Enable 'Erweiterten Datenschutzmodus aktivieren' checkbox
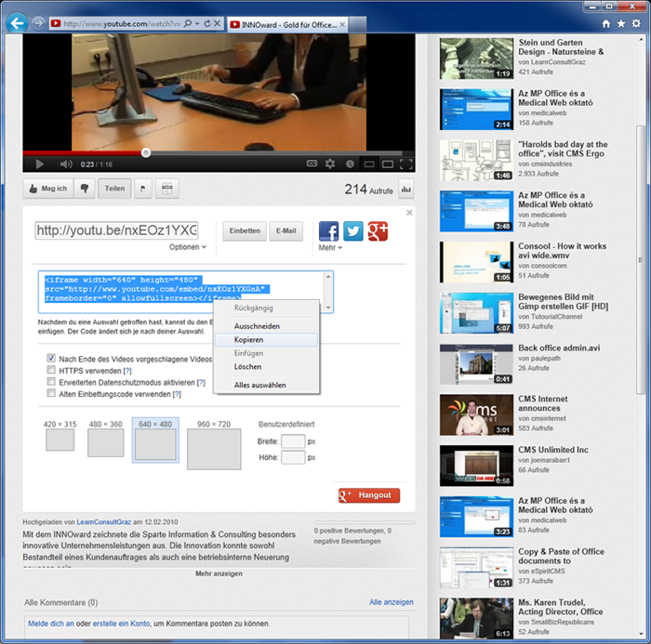 pos(51,381)
